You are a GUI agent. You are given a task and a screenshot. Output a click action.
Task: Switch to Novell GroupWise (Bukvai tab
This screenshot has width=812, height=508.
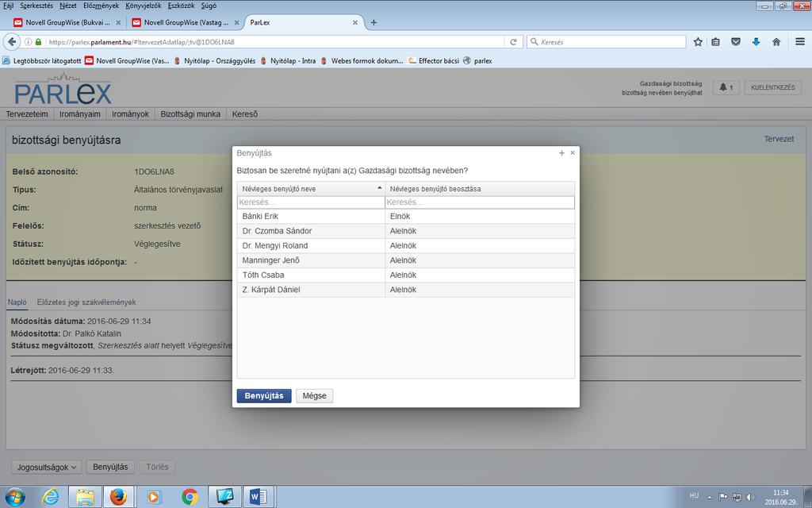pyautogui.click(x=67, y=22)
